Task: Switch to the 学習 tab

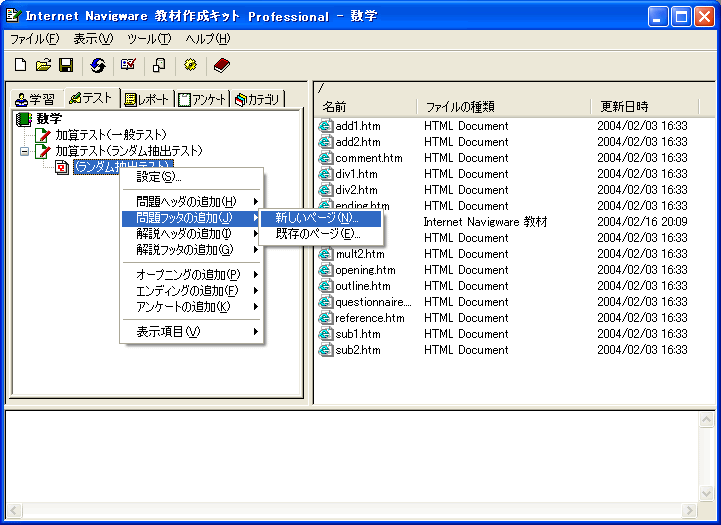Action: point(35,99)
